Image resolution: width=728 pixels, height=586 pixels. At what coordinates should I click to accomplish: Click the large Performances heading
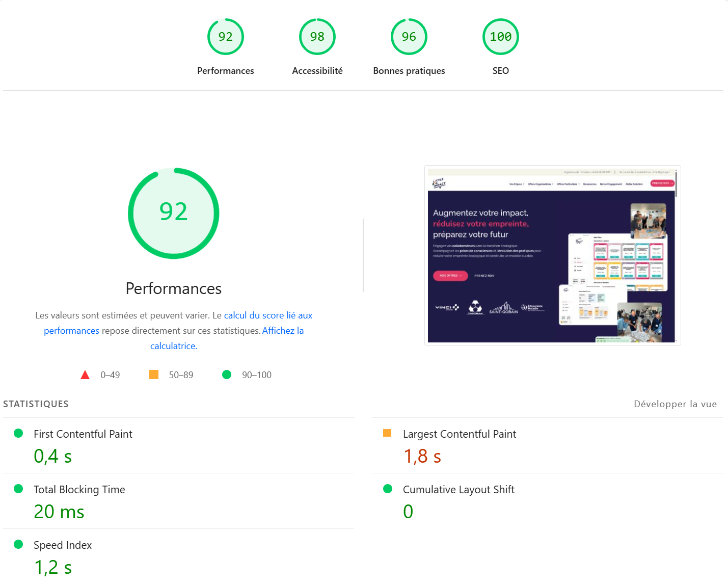tap(174, 288)
